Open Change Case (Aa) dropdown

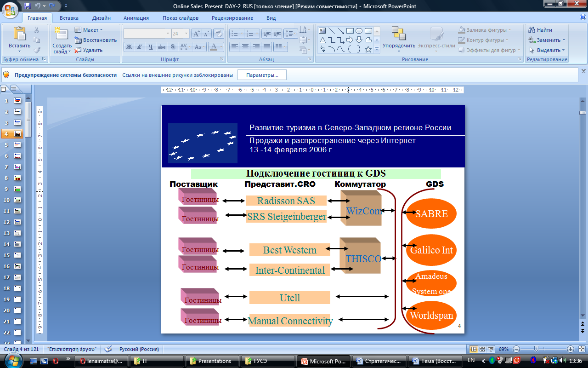tap(199, 47)
